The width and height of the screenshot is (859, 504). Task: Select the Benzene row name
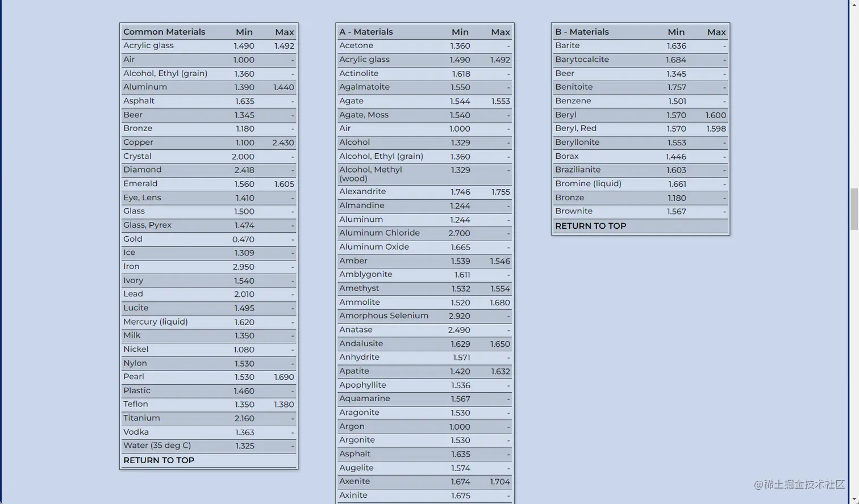573,100
